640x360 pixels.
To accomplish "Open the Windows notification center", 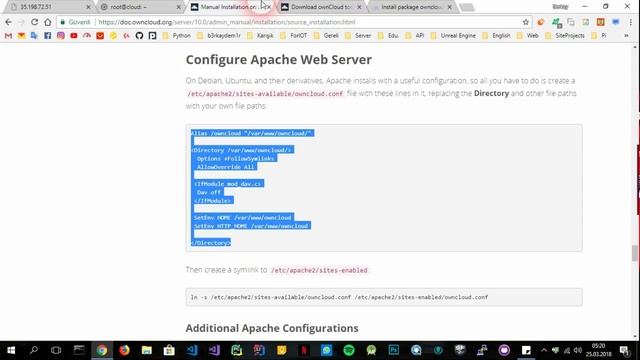I will coord(624,350).
